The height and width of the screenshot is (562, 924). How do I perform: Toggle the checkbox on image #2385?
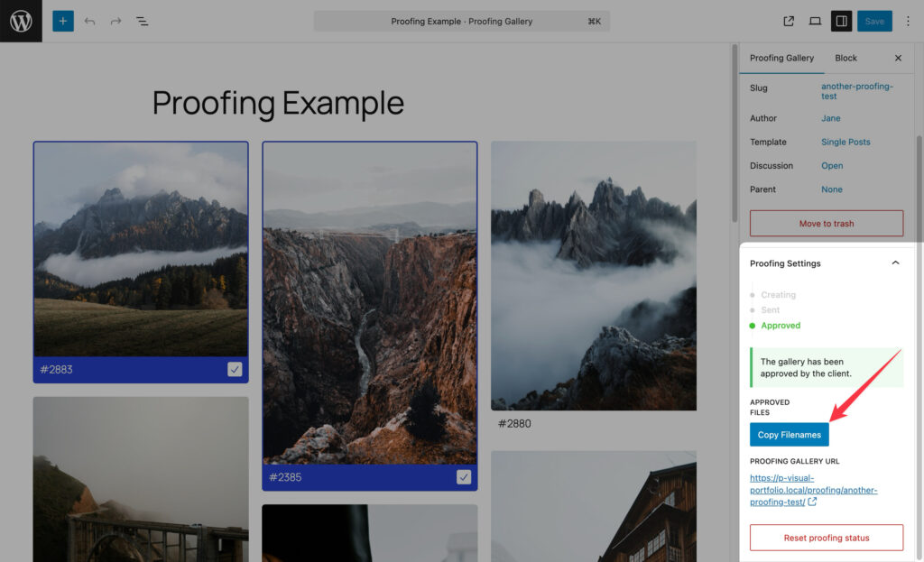point(464,477)
